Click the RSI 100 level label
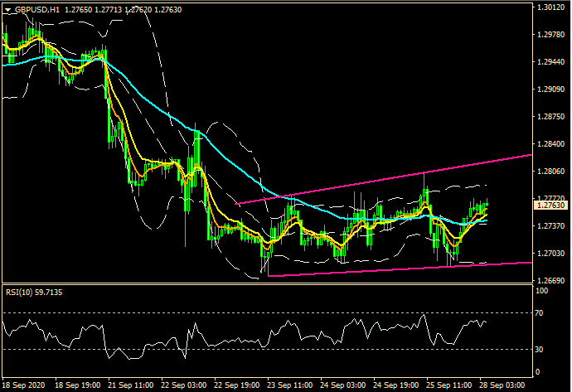 click(543, 292)
